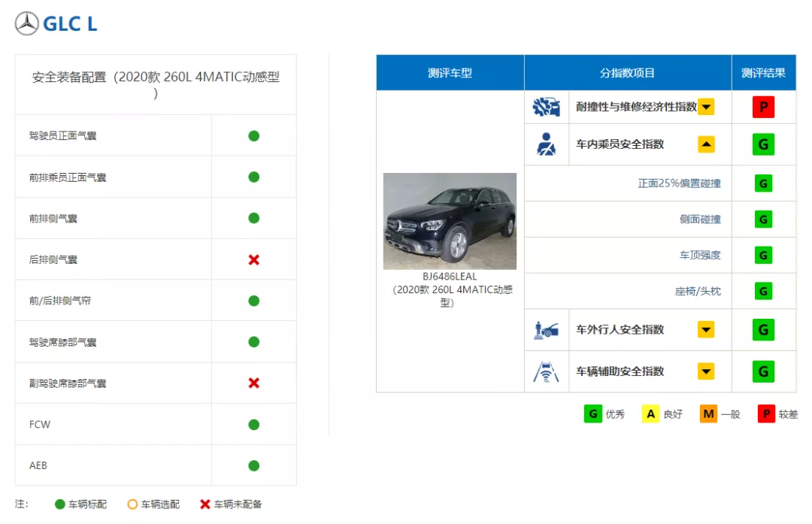Toggle the green indicator for AEB
The height and width of the screenshot is (524, 812).
click(253, 465)
